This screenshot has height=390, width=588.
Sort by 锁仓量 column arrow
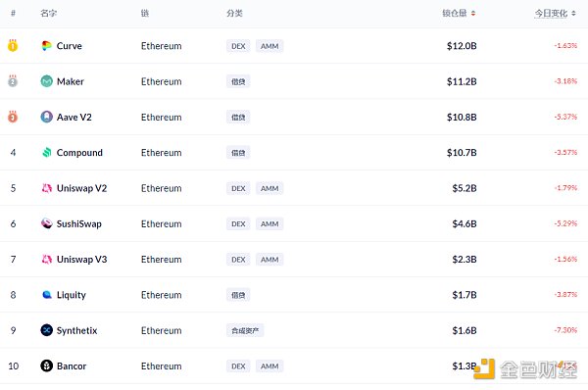(x=473, y=14)
